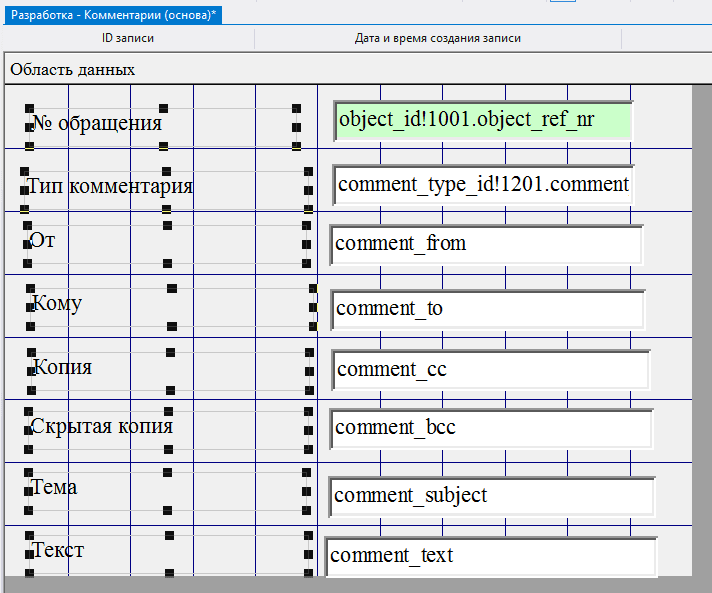The width and height of the screenshot is (712, 593).
Task: Select the 'Тип комментария' label
Action: pyautogui.click(x=110, y=186)
